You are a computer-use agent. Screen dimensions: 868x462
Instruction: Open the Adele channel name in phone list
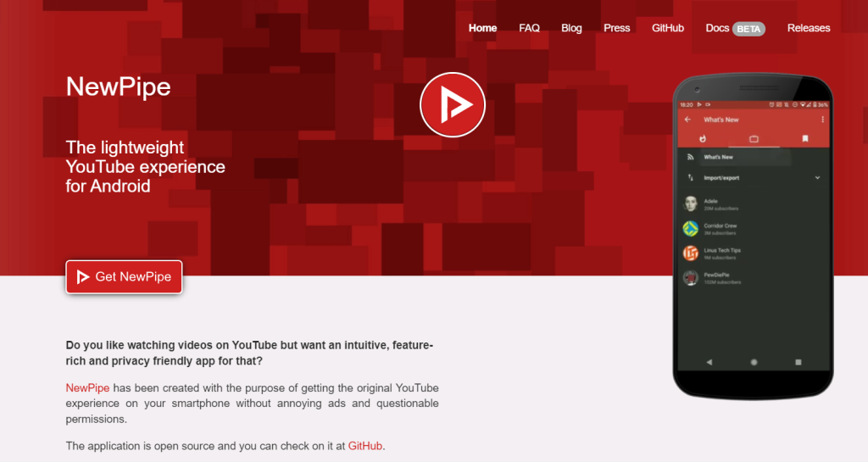click(711, 202)
